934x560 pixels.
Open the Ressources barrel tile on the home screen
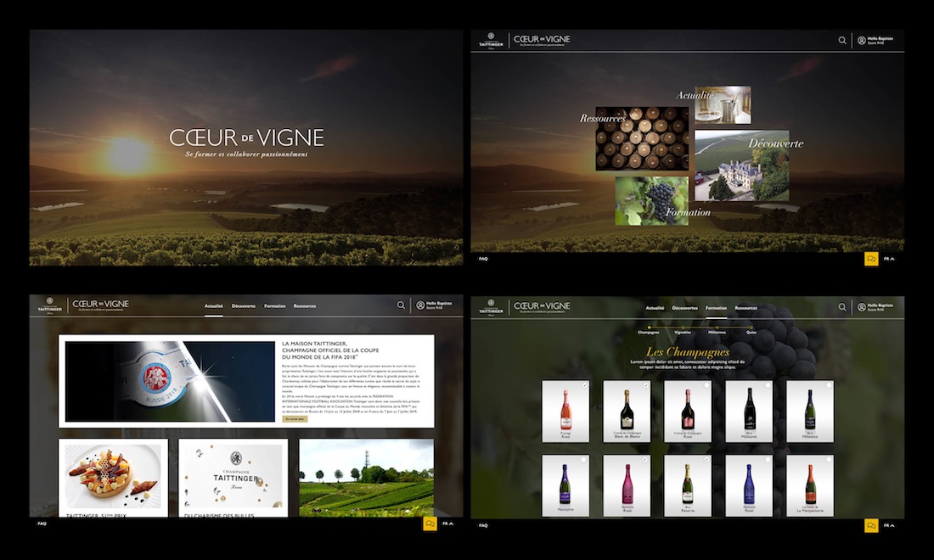(642, 138)
